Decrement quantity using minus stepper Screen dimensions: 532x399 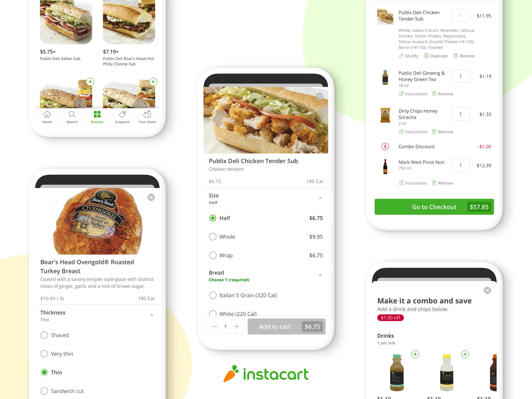click(x=214, y=327)
